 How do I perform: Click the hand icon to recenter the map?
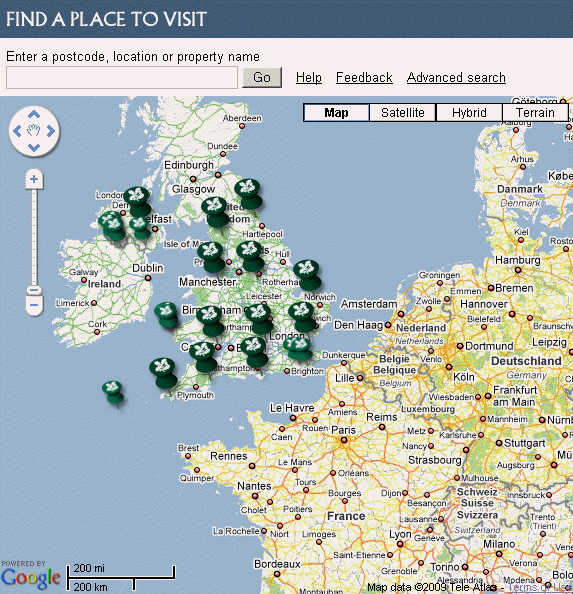34,131
